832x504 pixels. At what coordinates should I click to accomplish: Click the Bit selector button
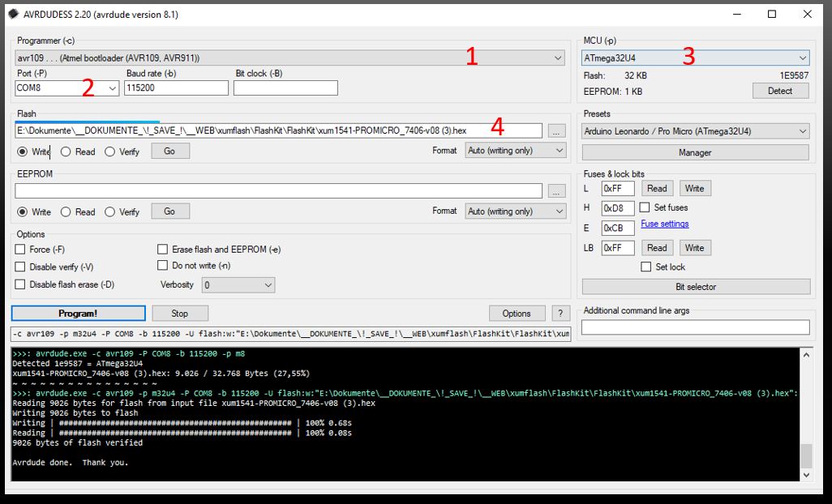click(x=696, y=287)
